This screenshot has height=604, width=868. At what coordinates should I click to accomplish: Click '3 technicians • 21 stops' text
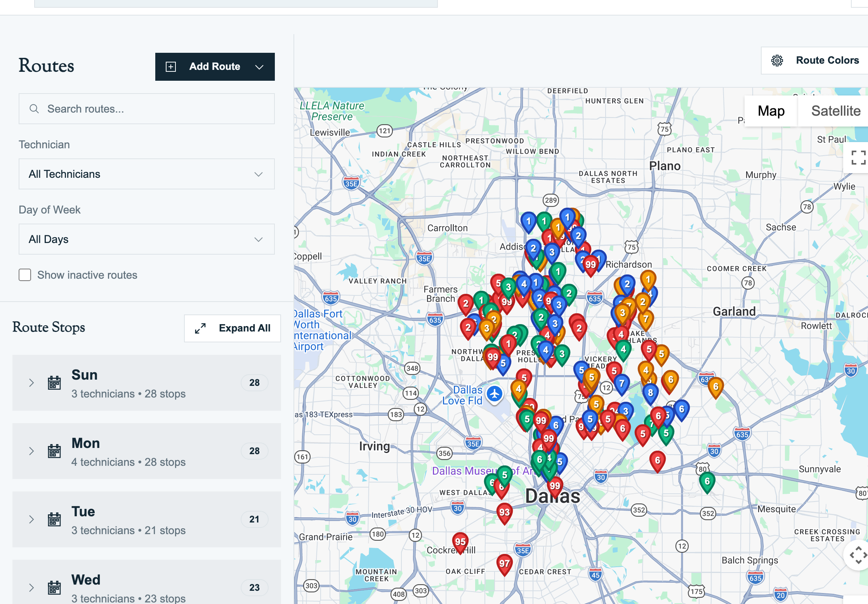tap(128, 531)
